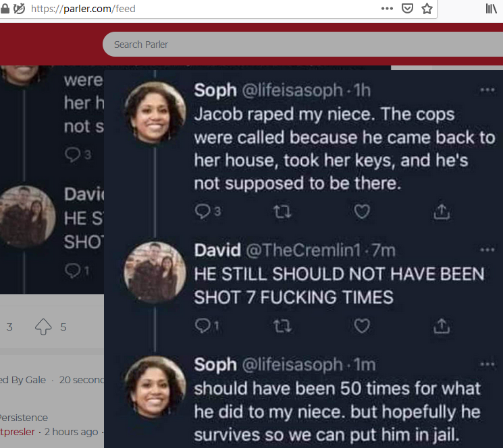This screenshot has width=503, height=448.
Task: Like Soph's tweet about her niece
Action: click(x=363, y=212)
